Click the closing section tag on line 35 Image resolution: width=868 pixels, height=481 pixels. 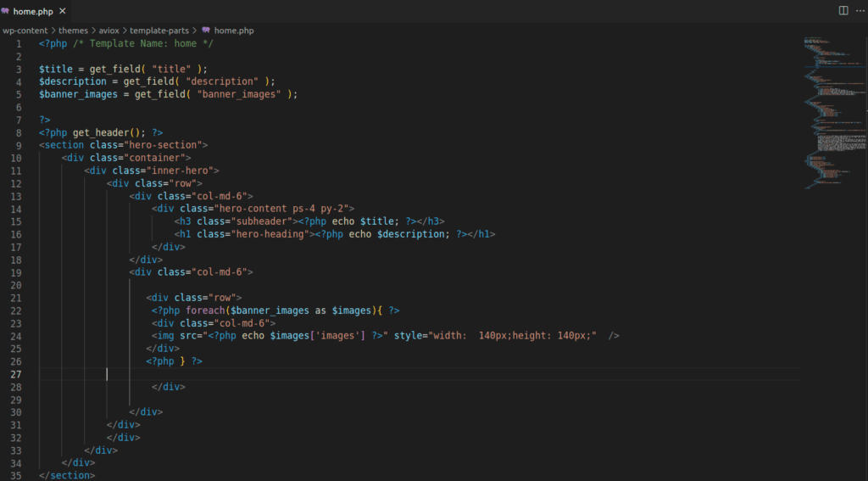(68, 475)
